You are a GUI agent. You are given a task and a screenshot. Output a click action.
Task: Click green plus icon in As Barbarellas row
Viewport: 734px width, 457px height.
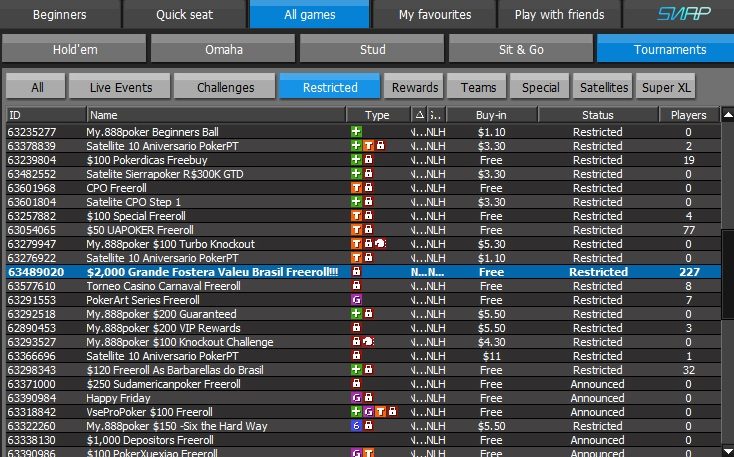pyautogui.click(x=356, y=369)
